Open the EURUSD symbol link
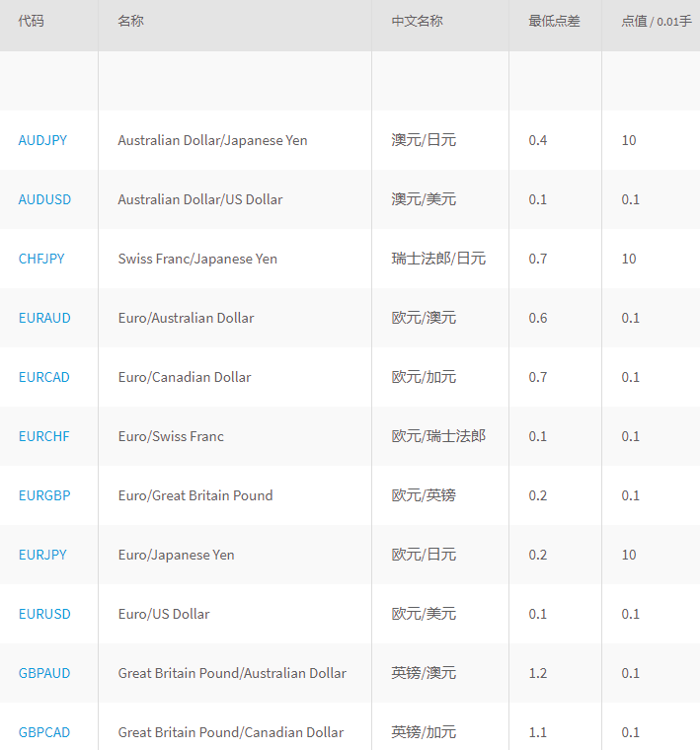This screenshot has height=750, width=700. coord(44,614)
